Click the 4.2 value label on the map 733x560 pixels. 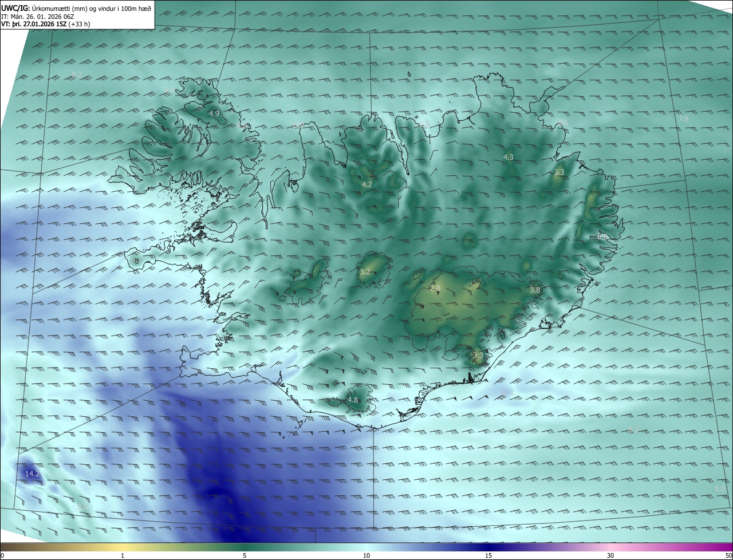coord(367,184)
